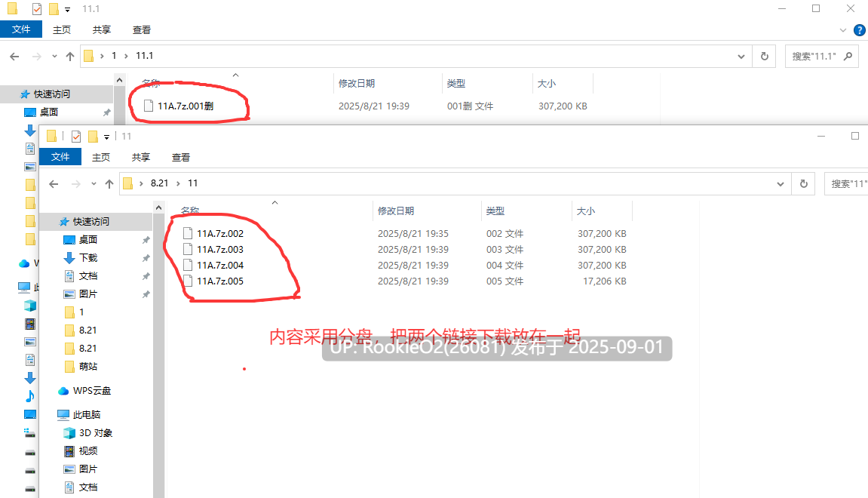Screen dimensions: 868x498
Task: Open 3D 对象 in the sidebar
Action: coord(95,433)
